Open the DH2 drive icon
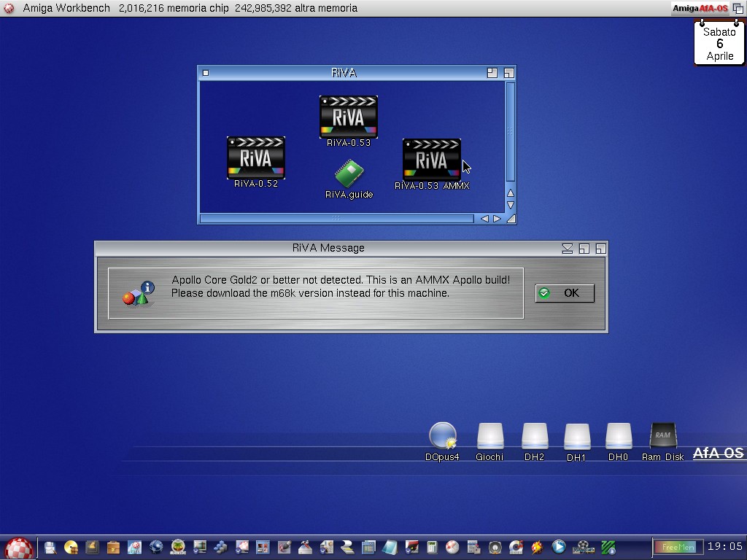Viewport: 747px width, 560px height. (534, 437)
